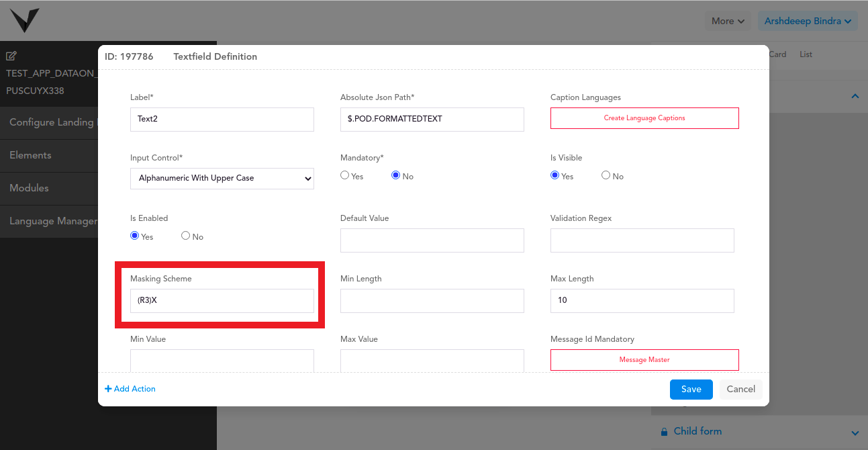This screenshot has height=450, width=868.
Task: Click the Save button
Action: 691,390
